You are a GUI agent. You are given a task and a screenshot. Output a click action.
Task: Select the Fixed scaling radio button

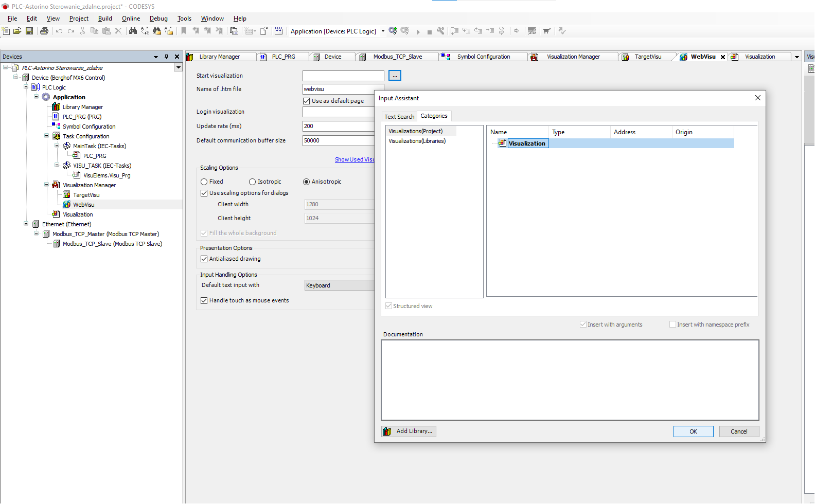(204, 182)
